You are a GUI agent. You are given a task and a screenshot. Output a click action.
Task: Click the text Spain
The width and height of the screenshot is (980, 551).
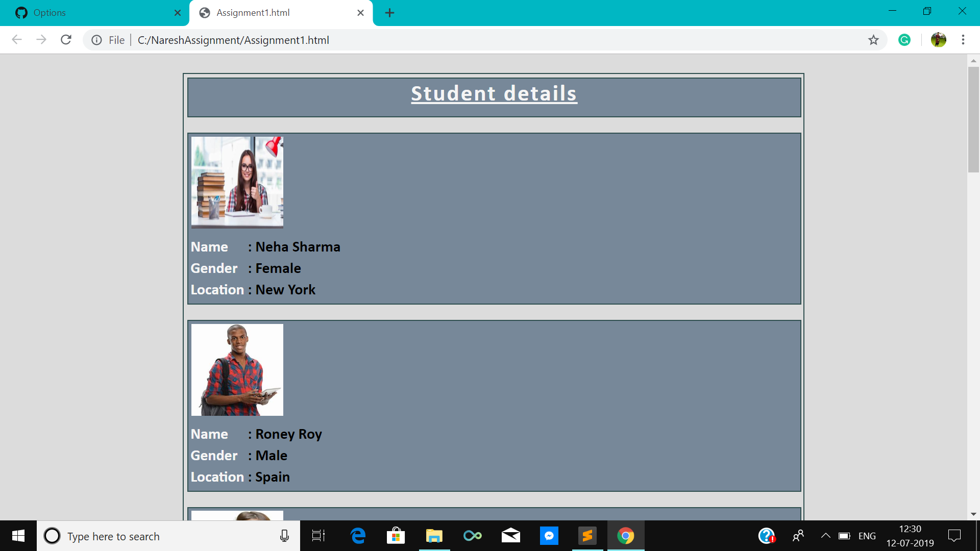point(273,477)
